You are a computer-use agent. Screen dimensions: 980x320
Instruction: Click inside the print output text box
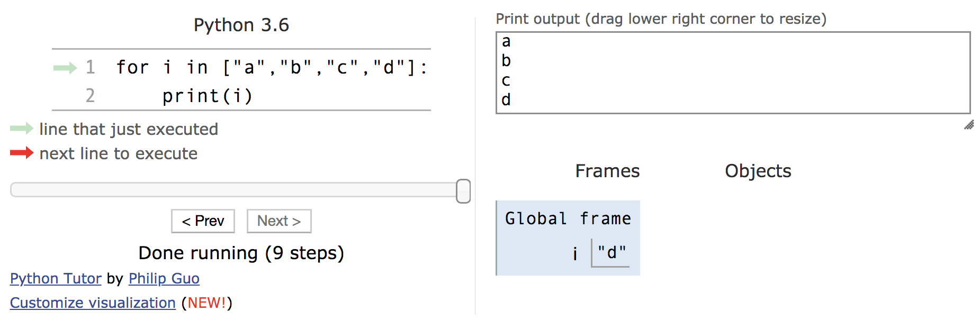click(733, 72)
